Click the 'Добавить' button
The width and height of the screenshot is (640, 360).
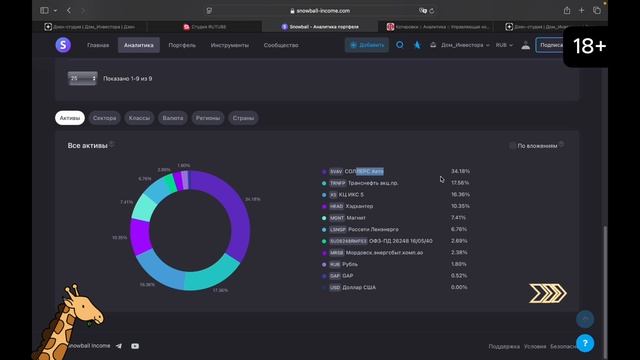(x=367, y=45)
